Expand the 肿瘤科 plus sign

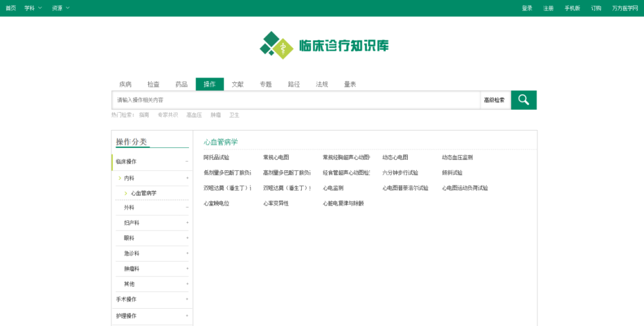(187, 269)
